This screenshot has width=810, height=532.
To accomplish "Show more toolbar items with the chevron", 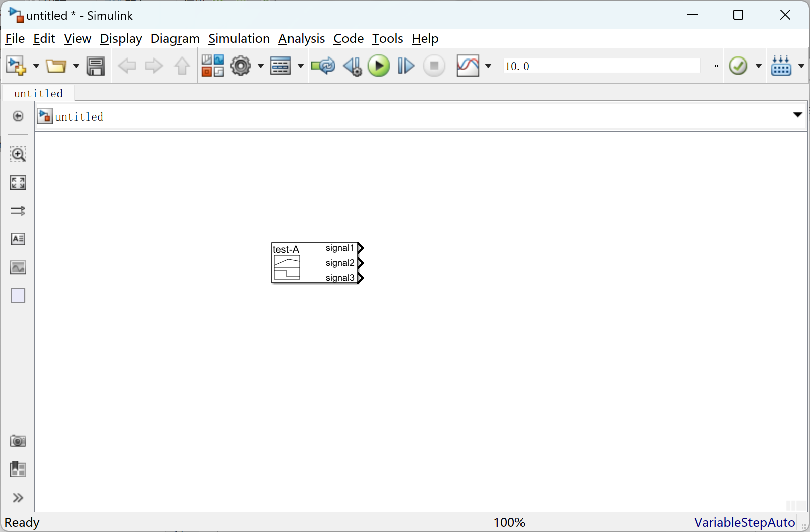I will [716, 66].
